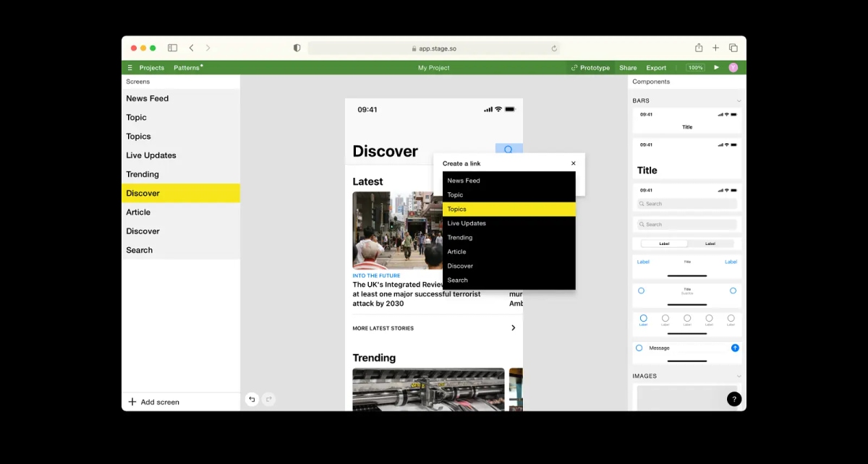Open the 100% zoom dropdown
The height and width of the screenshot is (464, 868).
point(695,67)
